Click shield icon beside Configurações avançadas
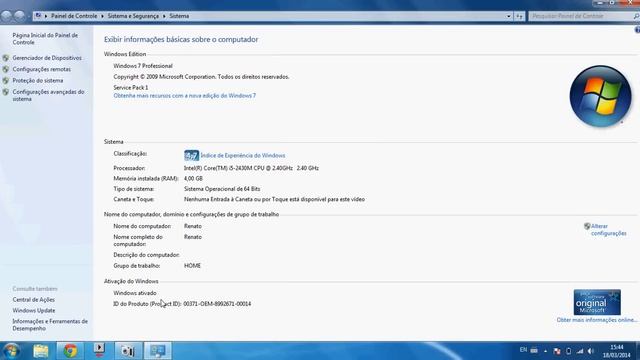This screenshot has width=640, height=360. point(6,92)
